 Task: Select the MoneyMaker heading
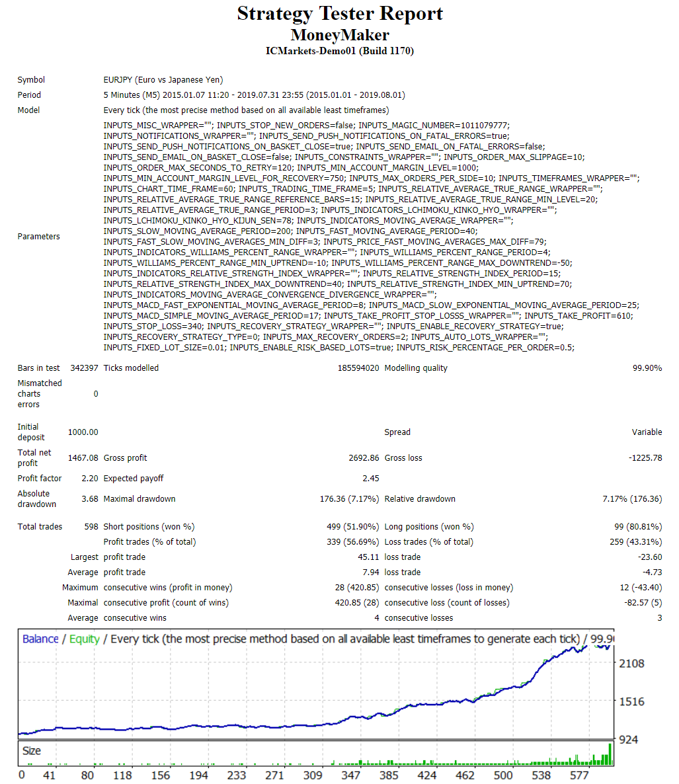[x=340, y=35]
